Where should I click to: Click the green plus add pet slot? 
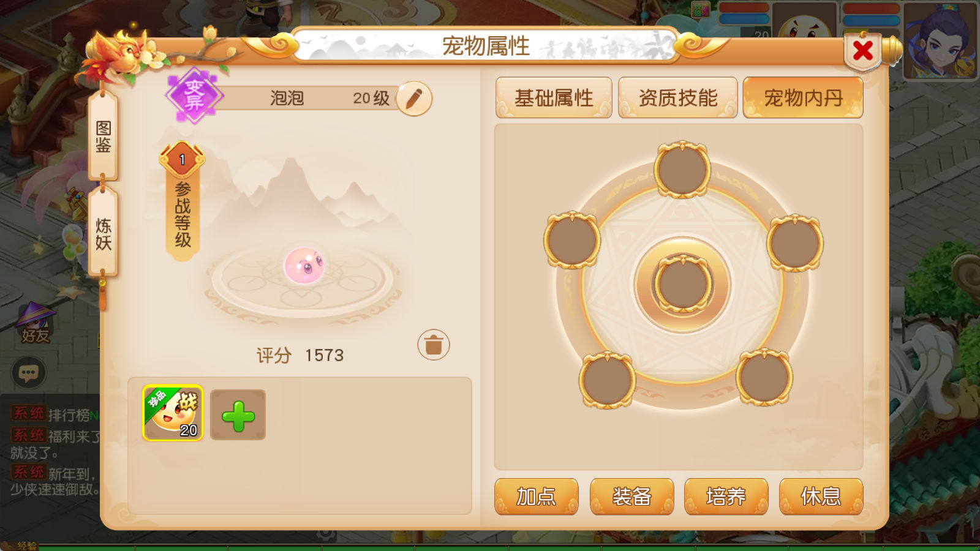click(238, 415)
